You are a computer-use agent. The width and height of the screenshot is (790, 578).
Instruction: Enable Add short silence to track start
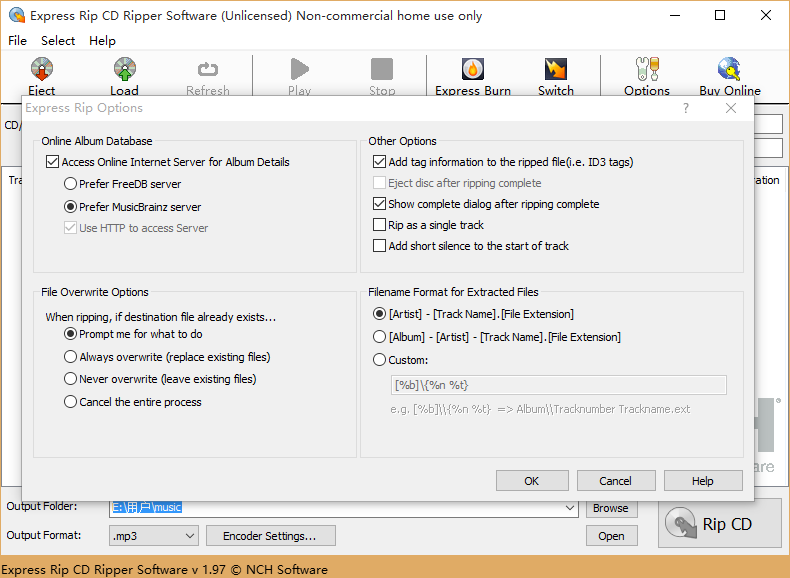[380, 246]
